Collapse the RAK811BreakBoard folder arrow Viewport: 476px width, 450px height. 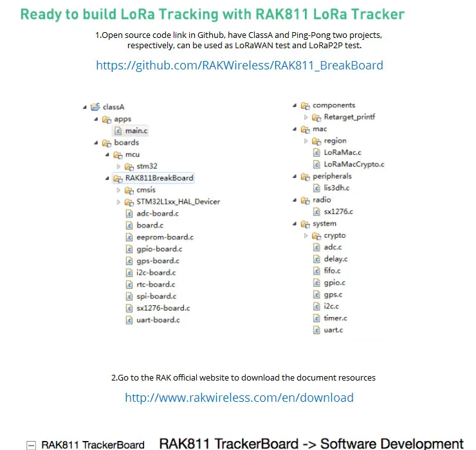click(107, 178)
